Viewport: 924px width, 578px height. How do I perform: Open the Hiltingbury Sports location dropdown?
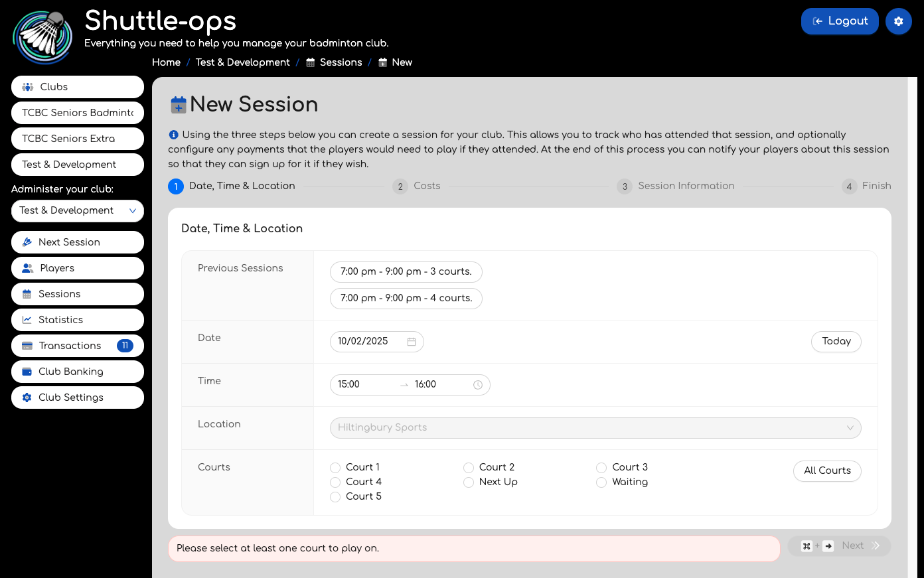point(595,428)
